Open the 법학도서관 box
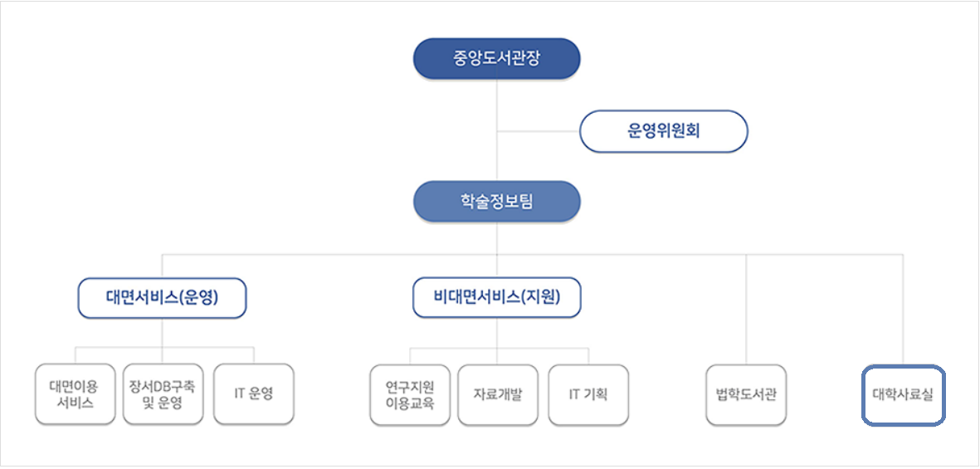Screen dimensions: 980x469 click(x=746, y=394)
